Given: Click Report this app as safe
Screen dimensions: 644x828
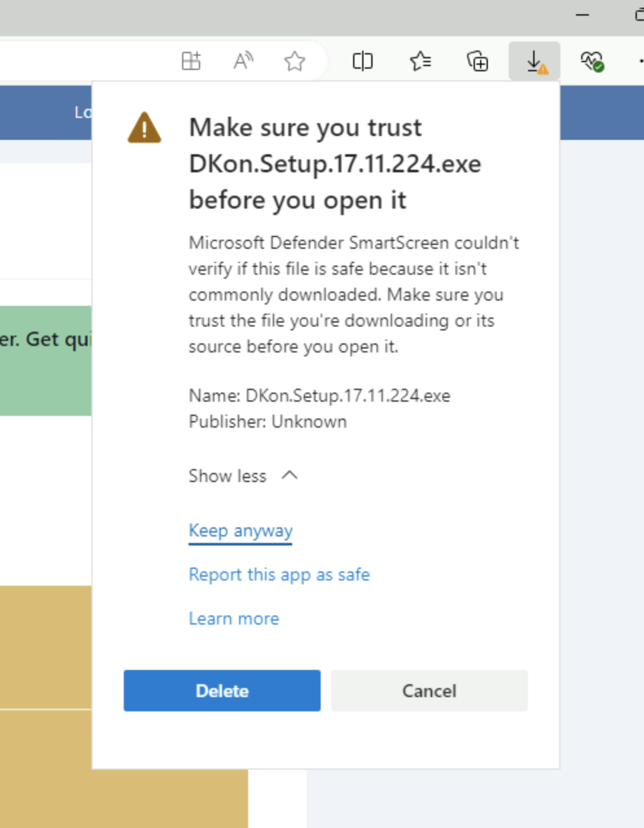Looking at the screenshot, I should pos(279,575).
